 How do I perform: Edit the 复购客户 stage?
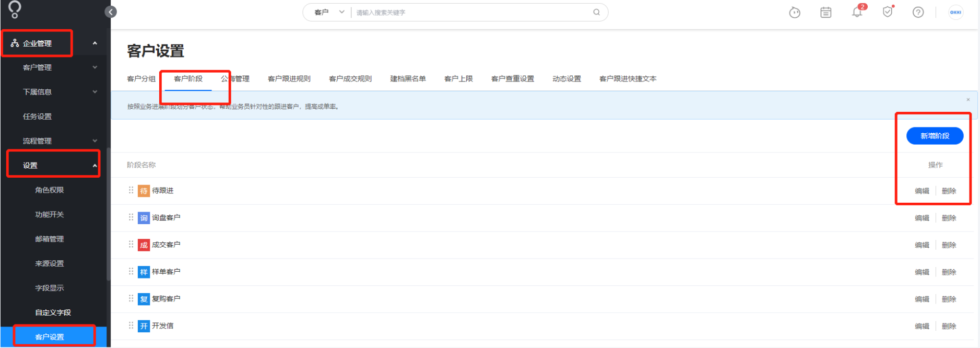pos(922,299)
